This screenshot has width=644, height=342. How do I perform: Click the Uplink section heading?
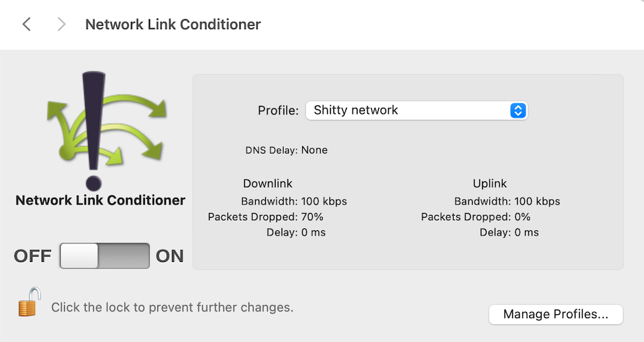489,183
